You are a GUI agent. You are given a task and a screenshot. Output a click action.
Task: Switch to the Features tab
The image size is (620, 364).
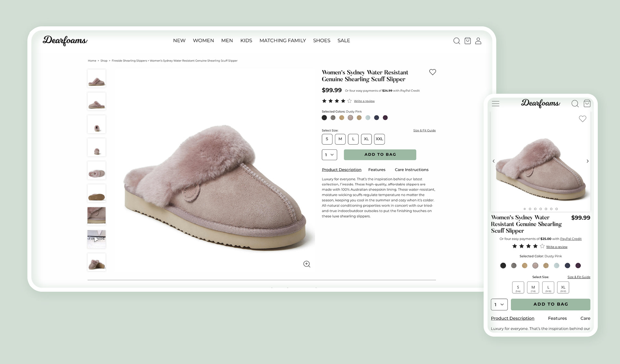(x=377, y=169)
